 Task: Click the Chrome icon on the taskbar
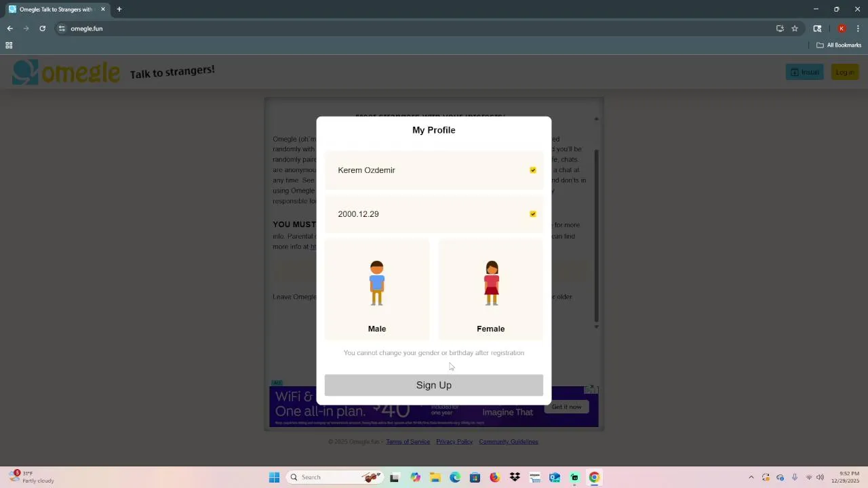594,477
